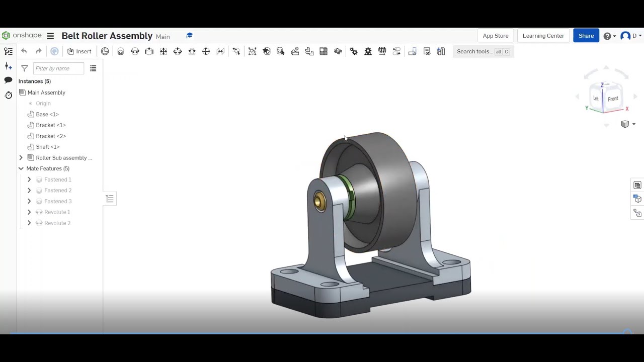The height and width of the screenshot is (362, 644).
Task: Open the right-side configuration panel icon
Action: click(637, 199)
